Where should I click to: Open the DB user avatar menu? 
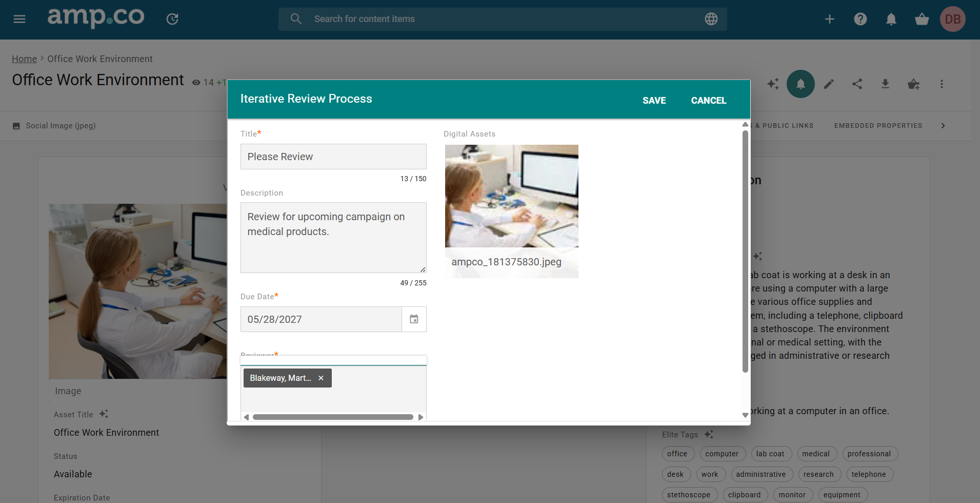953,19
